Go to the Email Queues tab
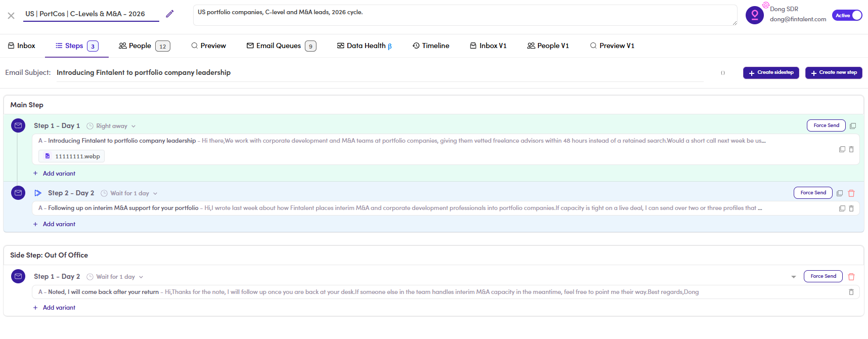This screenshot has width=868, height=339. [x=282, y=46]
